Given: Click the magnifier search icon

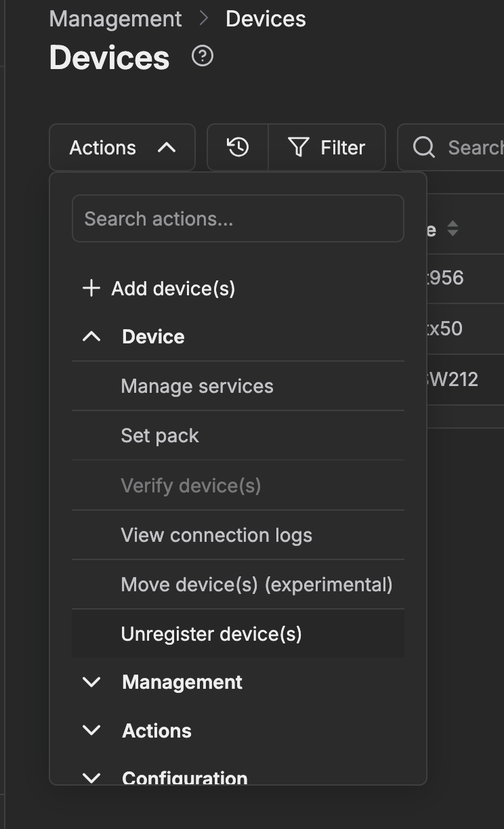Looking at the screenshot, I should click(x=424, y=147).
